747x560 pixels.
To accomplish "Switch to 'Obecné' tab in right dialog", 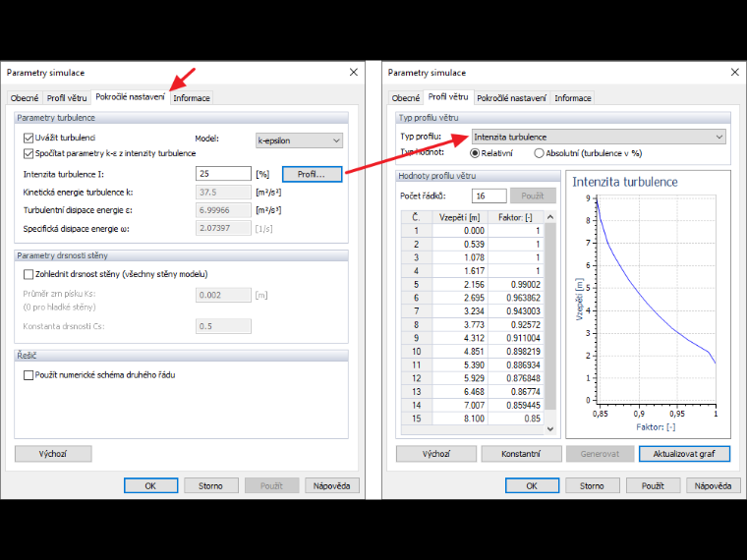I will tap(405, 98).
